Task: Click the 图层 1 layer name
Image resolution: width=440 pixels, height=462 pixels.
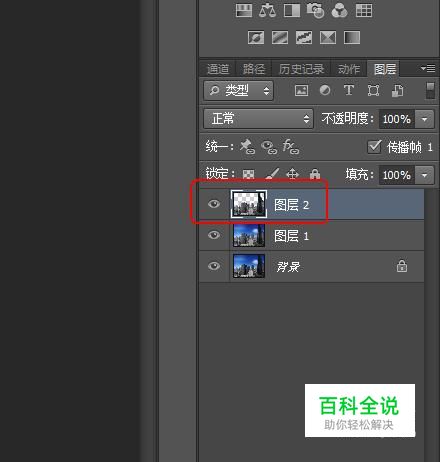Action: [292, 236]
